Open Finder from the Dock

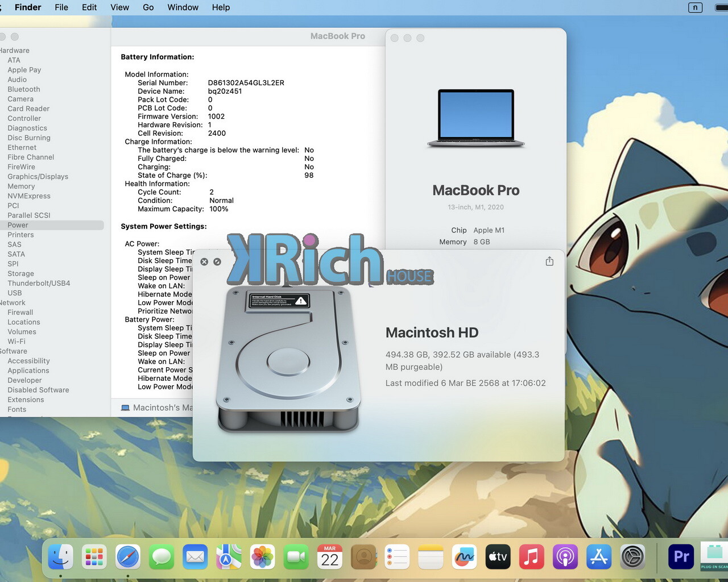click(60, 557)
